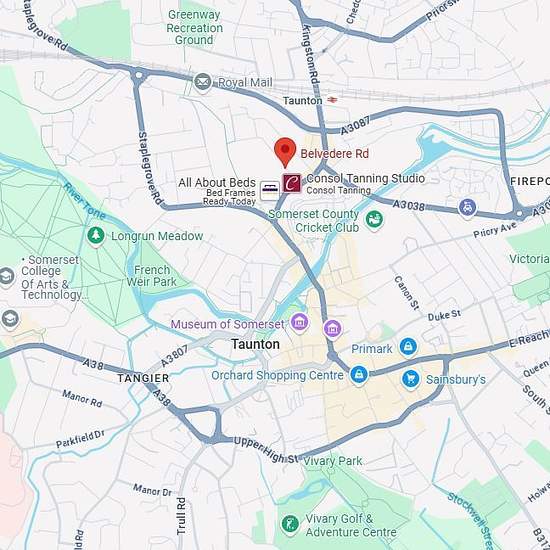Open Somerset County Cricket Club green marker
The image size is (550, 550).
click(374, 220)
